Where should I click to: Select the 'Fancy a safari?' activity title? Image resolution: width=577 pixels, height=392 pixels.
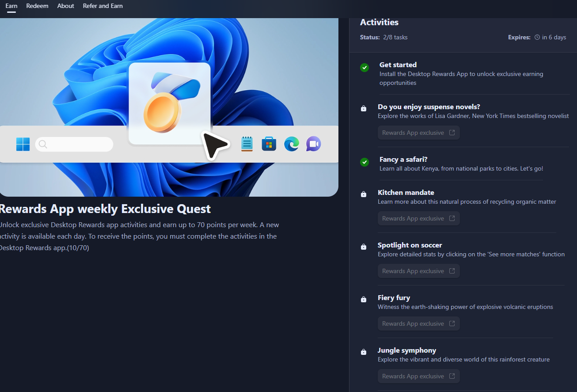(403, 159)
